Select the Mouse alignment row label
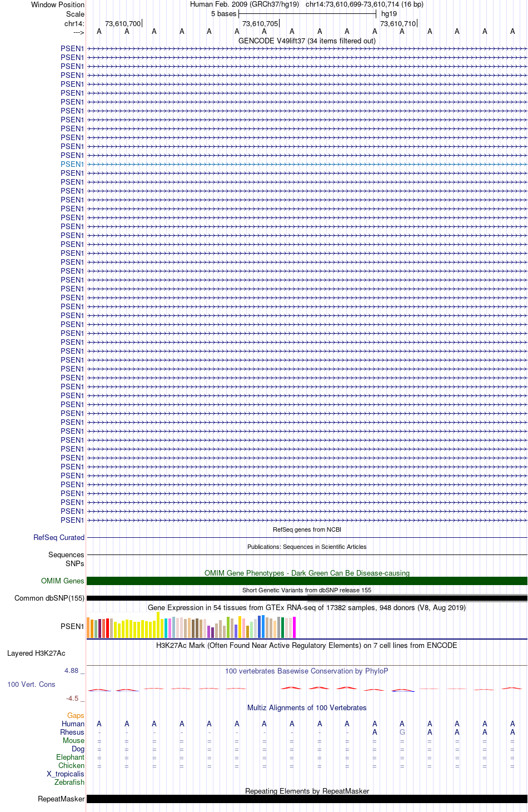Screen dimensions: 528x812 coord(73,740)
